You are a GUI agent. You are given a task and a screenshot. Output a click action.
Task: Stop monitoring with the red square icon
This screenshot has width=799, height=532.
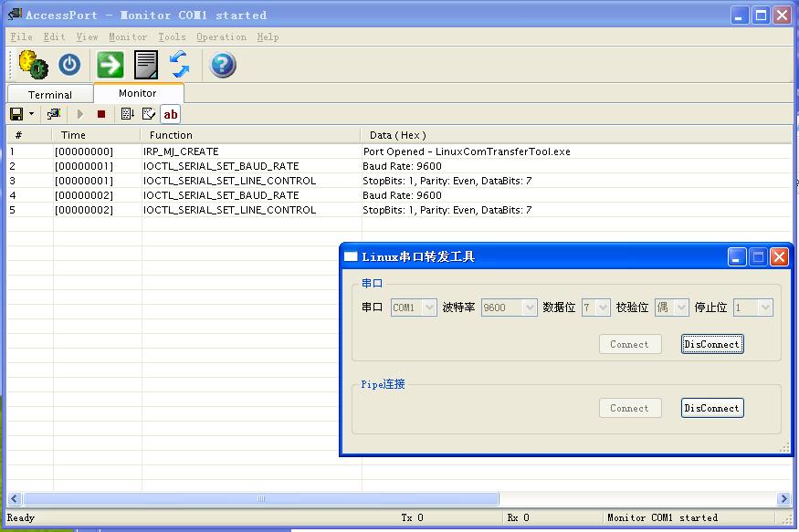point(101,114)
